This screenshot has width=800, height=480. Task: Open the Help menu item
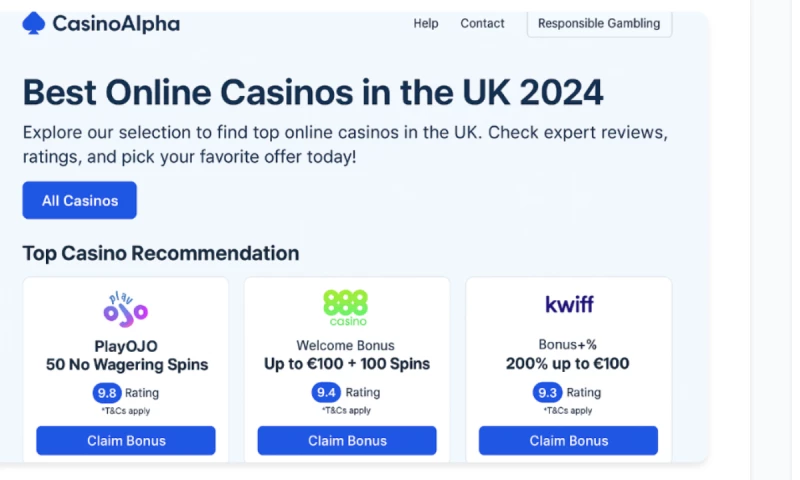pos(426,23)
